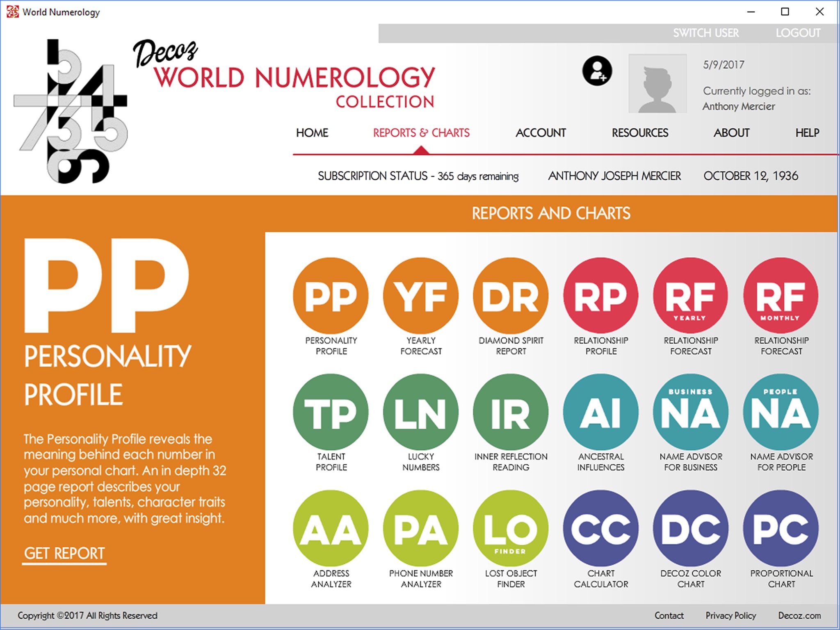Click the date 5/9/2017
The width and height of the screenshot is (840, 630).
[x=724, y=65]
